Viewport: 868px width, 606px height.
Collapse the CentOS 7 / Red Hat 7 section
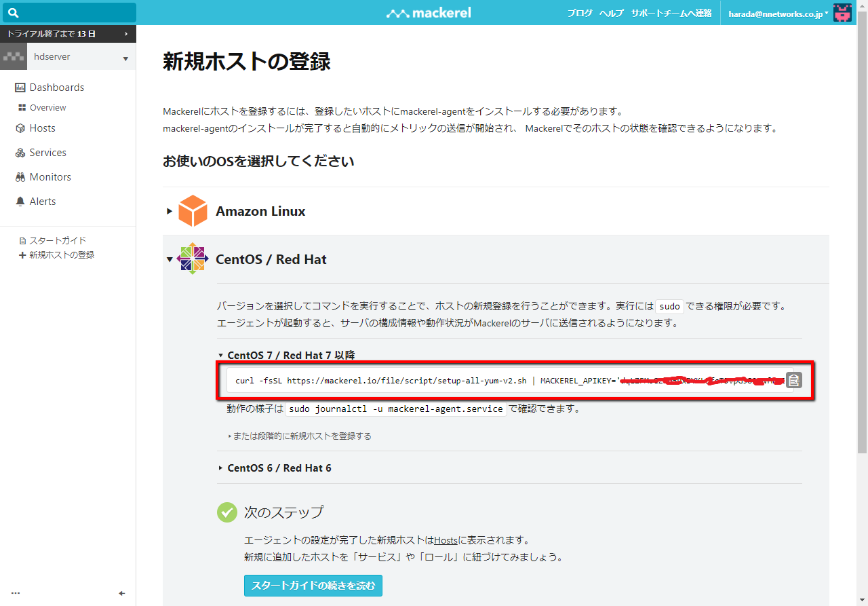(290, 355)
